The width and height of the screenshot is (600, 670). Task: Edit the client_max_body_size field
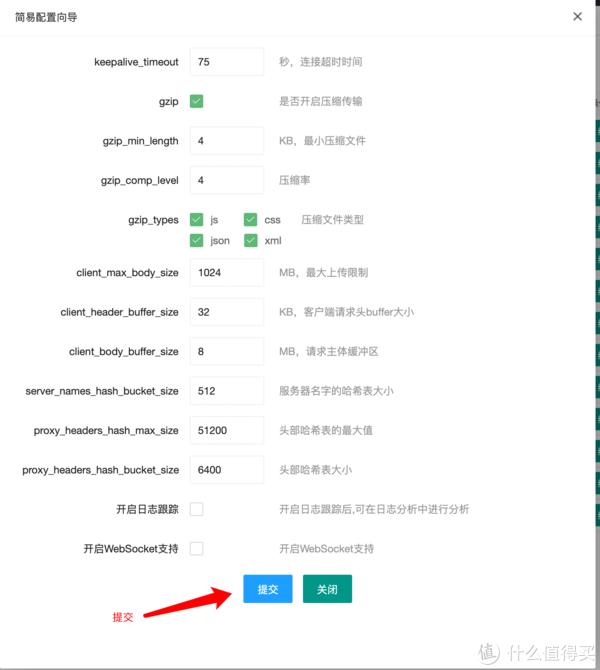point(227,273)
